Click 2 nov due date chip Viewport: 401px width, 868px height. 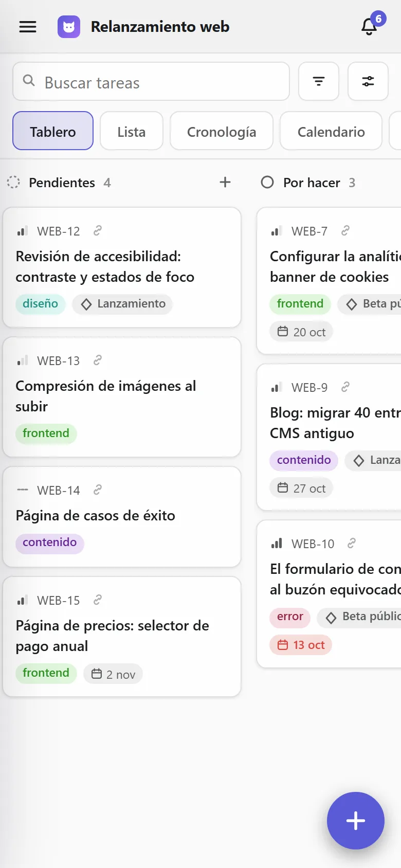point(113,674)
